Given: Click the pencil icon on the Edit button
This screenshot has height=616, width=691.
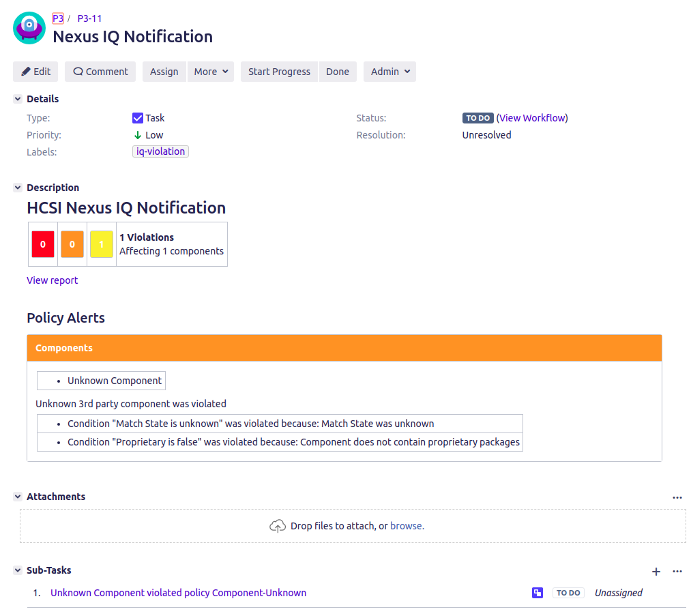Looking at the screenshot, I should click(x=25, y=71).
